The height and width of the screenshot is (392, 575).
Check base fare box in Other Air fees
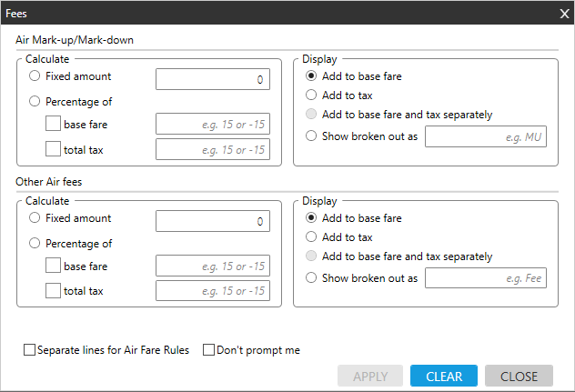coord(54,266)
